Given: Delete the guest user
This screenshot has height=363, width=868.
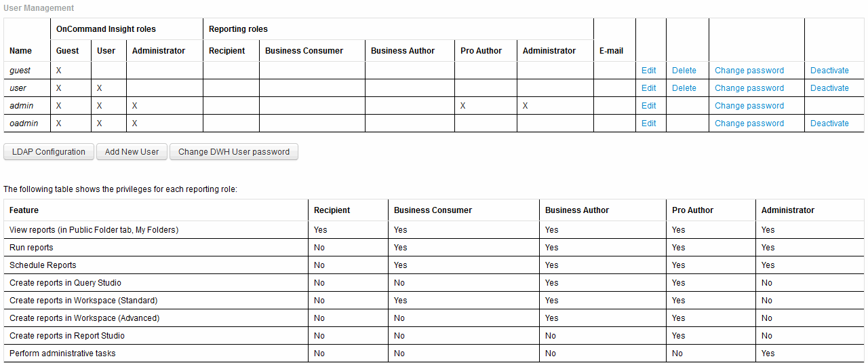Looking at the screenshot, I should [x=684, y=71].
